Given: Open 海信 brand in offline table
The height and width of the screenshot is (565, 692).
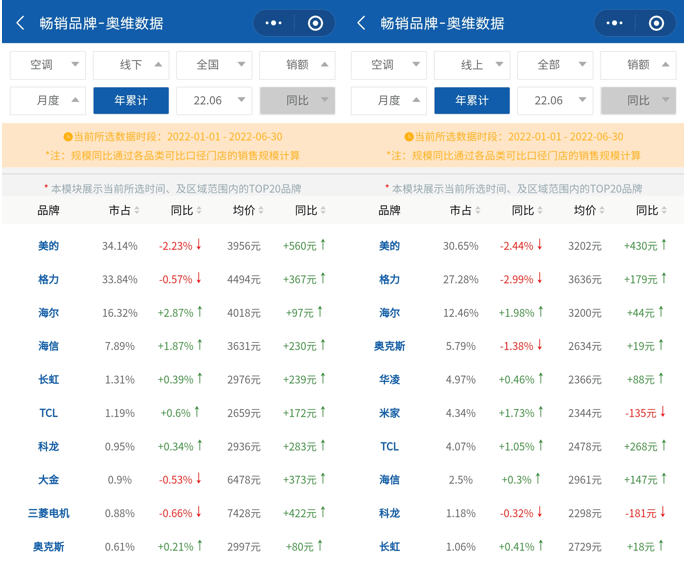Looking at the screenshot, I should click(x=49, y=346).
